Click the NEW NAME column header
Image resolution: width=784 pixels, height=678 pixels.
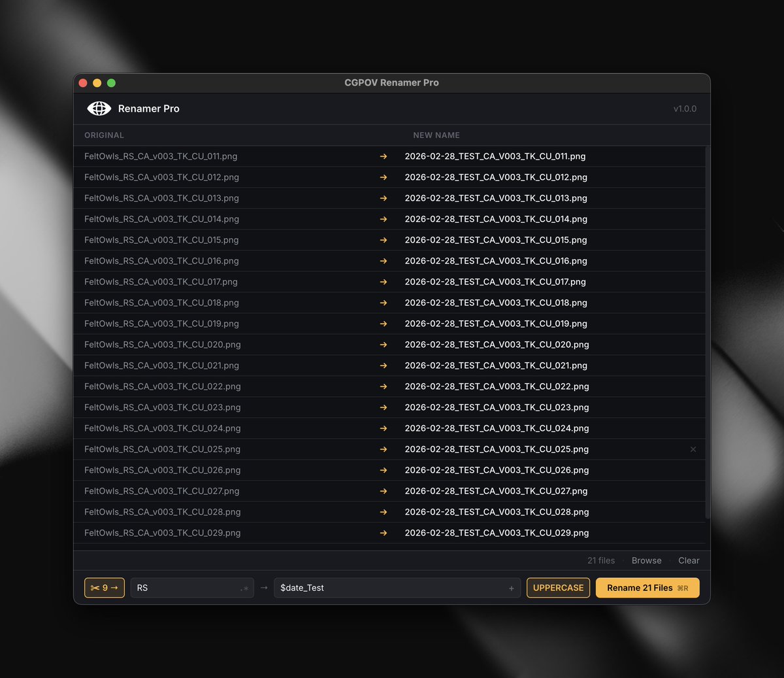[x=436, y=135]
